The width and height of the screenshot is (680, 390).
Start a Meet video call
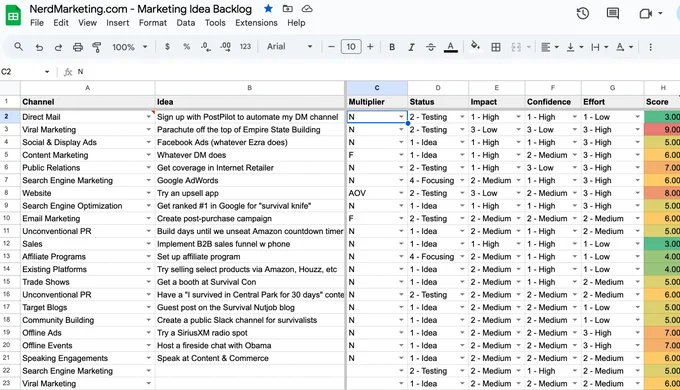pos(646,13)
